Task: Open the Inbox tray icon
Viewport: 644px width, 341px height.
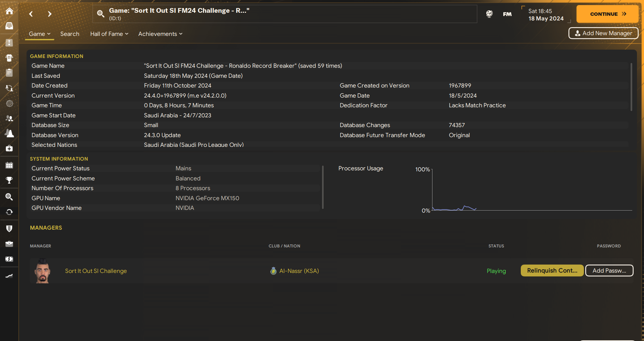Action: pos(9,26)
